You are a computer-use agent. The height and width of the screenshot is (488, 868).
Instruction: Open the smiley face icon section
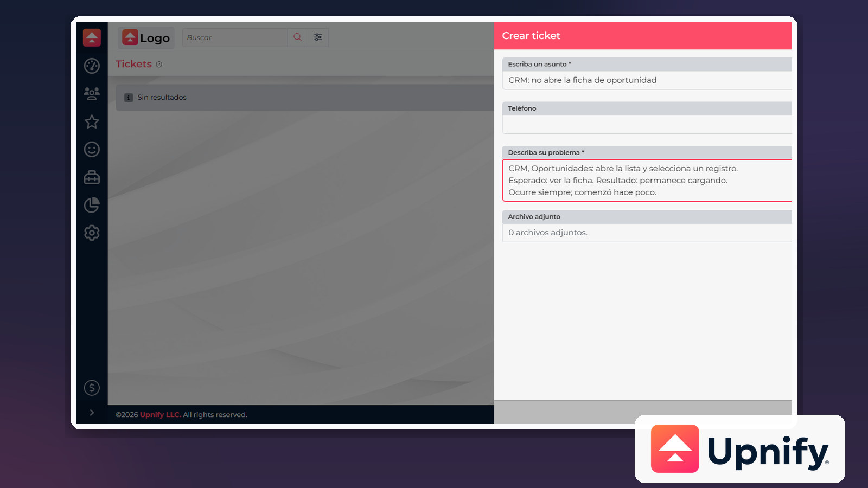[92, 149]
